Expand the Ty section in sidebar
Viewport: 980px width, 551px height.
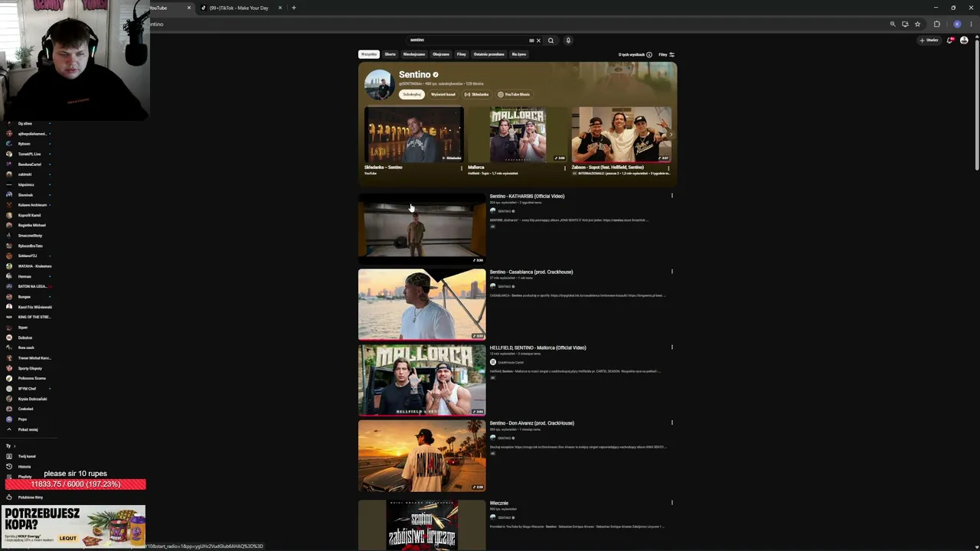tap(10, 446)
